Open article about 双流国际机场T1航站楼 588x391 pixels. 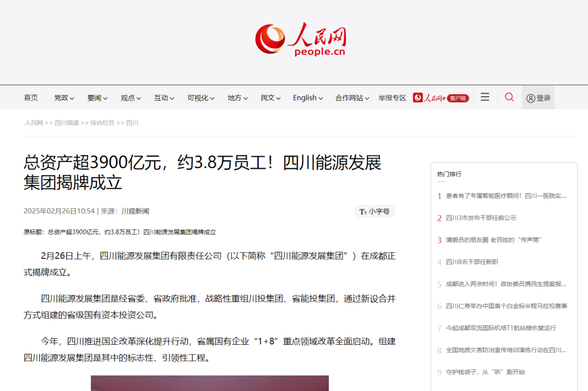tap(500, 328)
